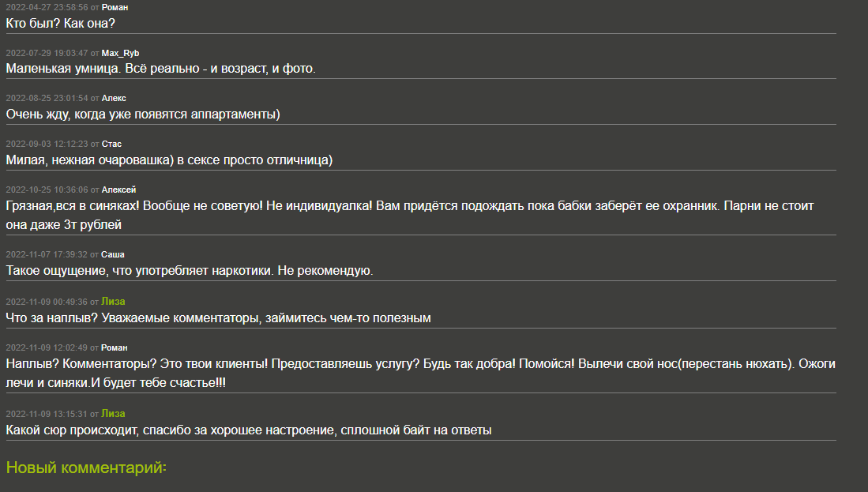Click Роман's name on the 12:02:49 comment
The image size is (868, 492).
tap(115, 347)
